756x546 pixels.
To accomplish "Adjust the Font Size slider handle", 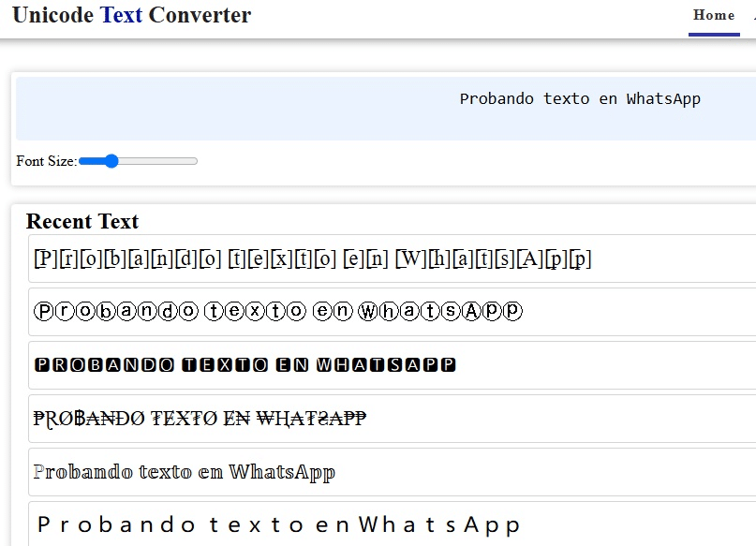I will 111,161.
